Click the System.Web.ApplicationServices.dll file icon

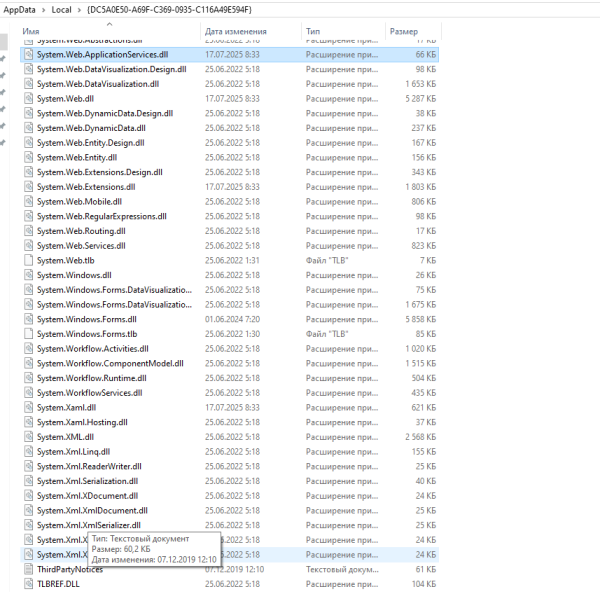tap(28, 54)
